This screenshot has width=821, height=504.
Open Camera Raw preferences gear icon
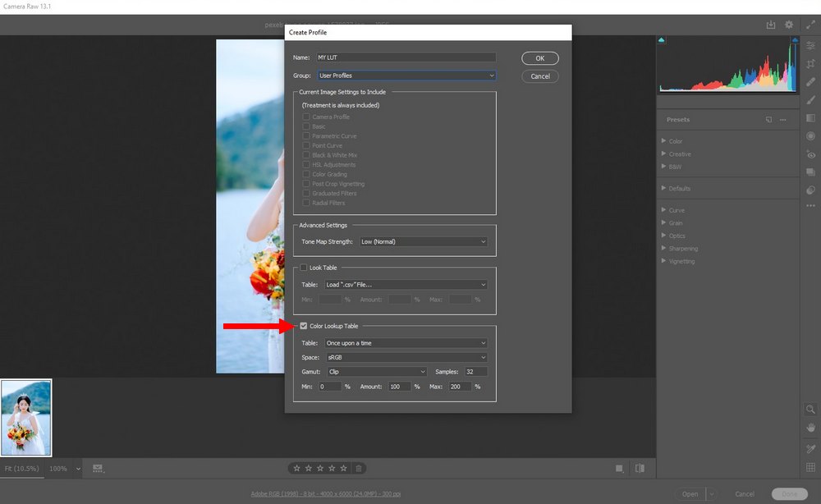pyautogui.click(x=789, y=25)
